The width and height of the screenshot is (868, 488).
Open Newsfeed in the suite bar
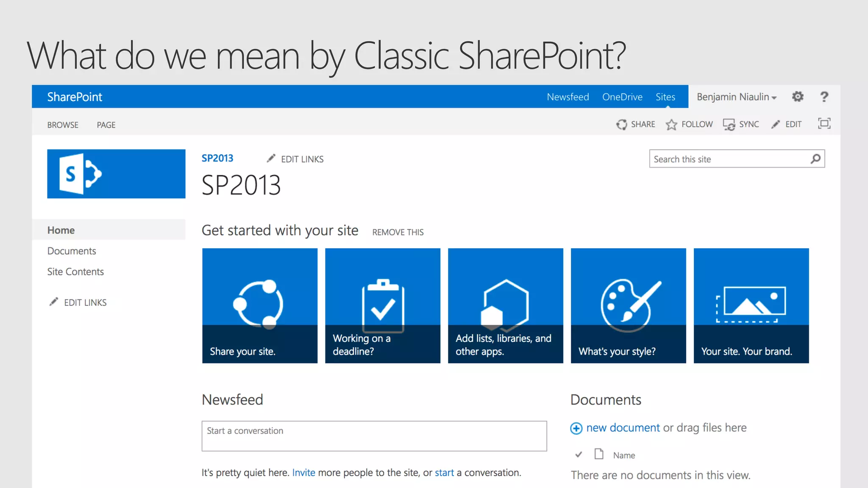click(x=568, y=97)
